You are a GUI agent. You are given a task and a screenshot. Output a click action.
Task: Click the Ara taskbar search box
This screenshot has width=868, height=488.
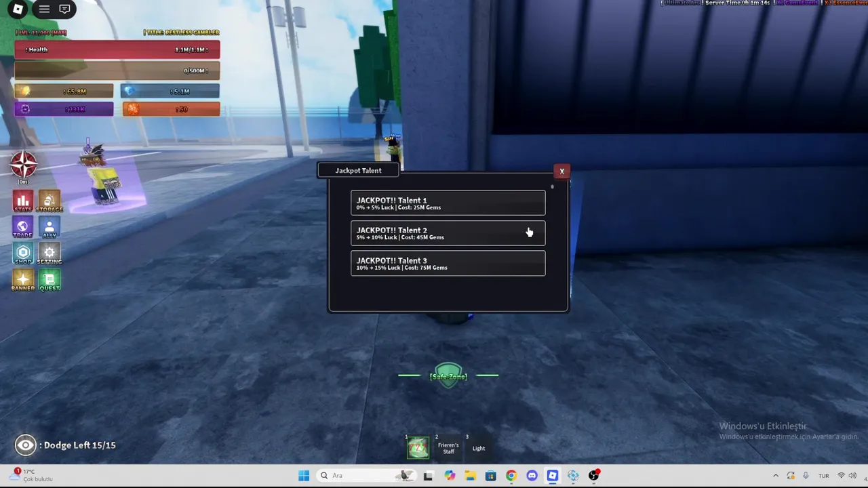(366, 476)
